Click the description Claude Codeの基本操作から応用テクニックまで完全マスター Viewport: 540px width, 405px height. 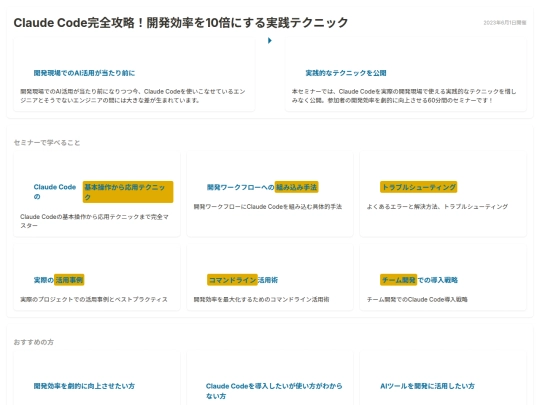(x=94, y=221)
